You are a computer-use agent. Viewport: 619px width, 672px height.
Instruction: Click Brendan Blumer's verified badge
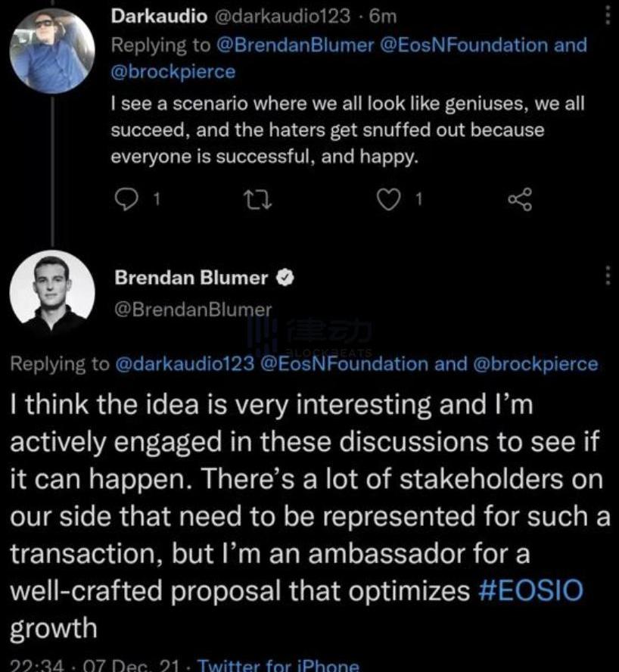pos(286,278)
